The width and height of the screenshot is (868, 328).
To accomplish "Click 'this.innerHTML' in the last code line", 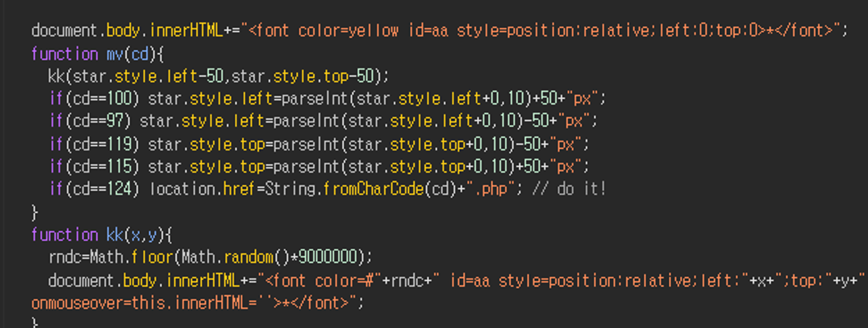I will click(190, 302).
